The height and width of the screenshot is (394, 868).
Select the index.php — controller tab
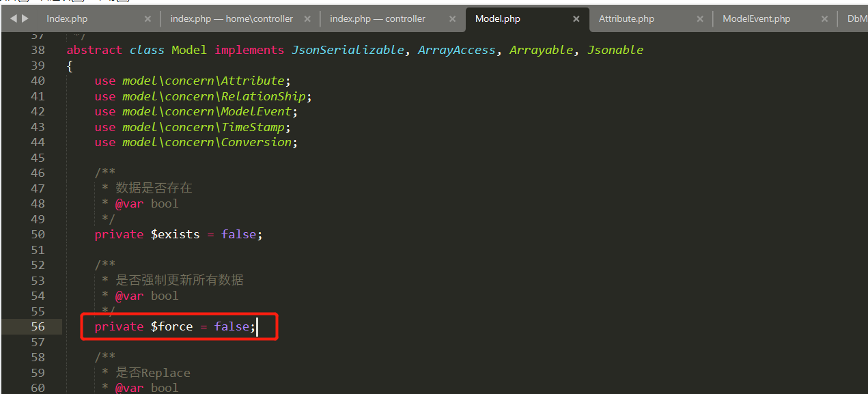[377, 19]
